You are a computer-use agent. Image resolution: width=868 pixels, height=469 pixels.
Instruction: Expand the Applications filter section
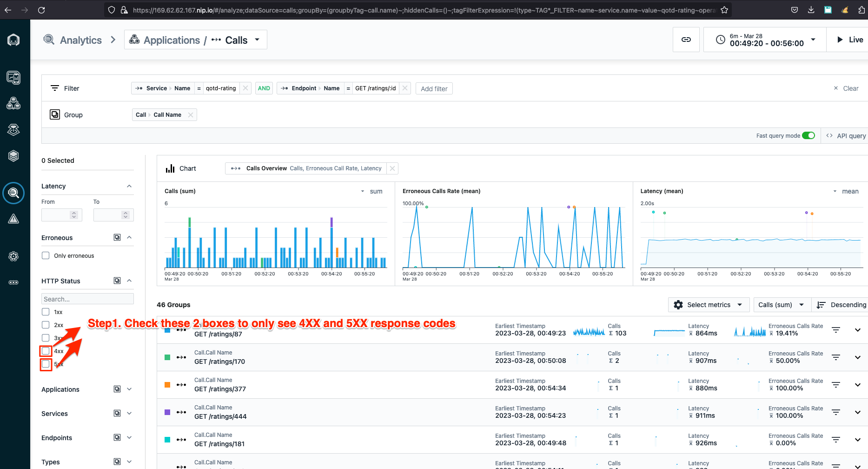[x=129, y=389]
